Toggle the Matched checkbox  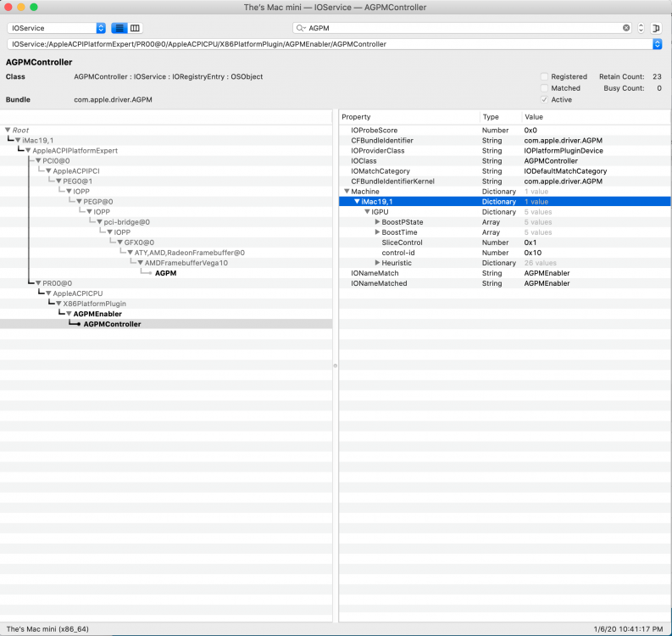point(544,88)
